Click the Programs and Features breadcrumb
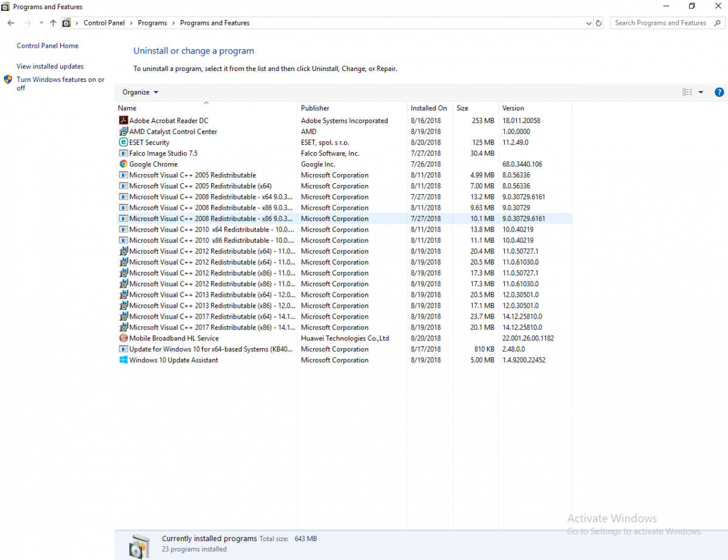This screenshot has width=728, height=560. 215,23
